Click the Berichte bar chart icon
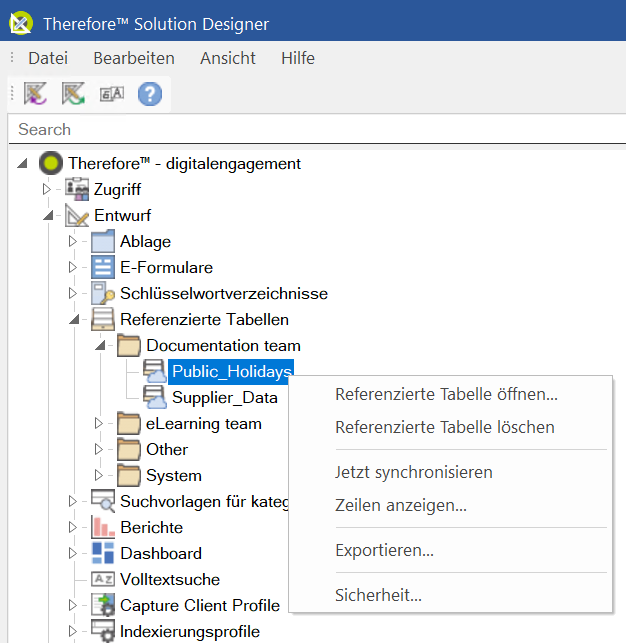Screen dimensions: 626x643 pyautogui.click(x=103, y=527)
